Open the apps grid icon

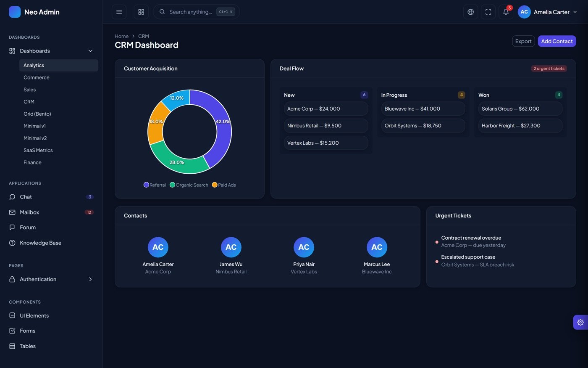[x=141, y=12]
